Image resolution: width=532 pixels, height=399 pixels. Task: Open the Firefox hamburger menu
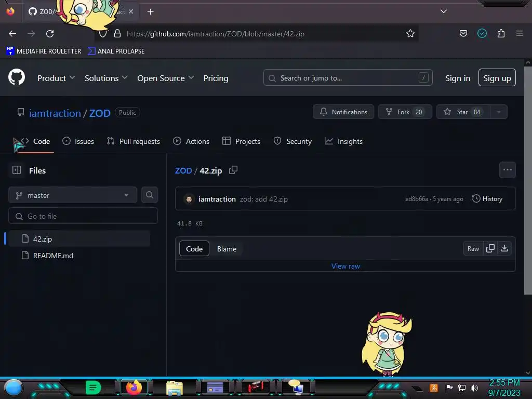coord(519,33)
